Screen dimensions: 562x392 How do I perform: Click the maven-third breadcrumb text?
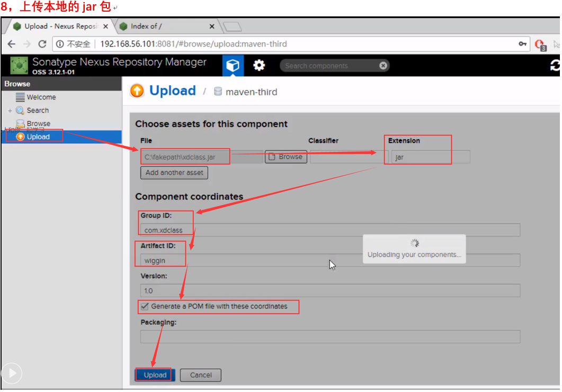click(251, 92)
